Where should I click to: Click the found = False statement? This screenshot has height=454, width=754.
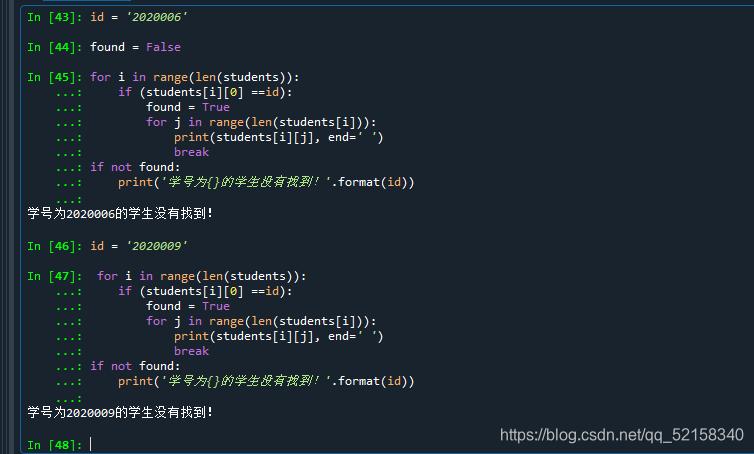(136, 47)
